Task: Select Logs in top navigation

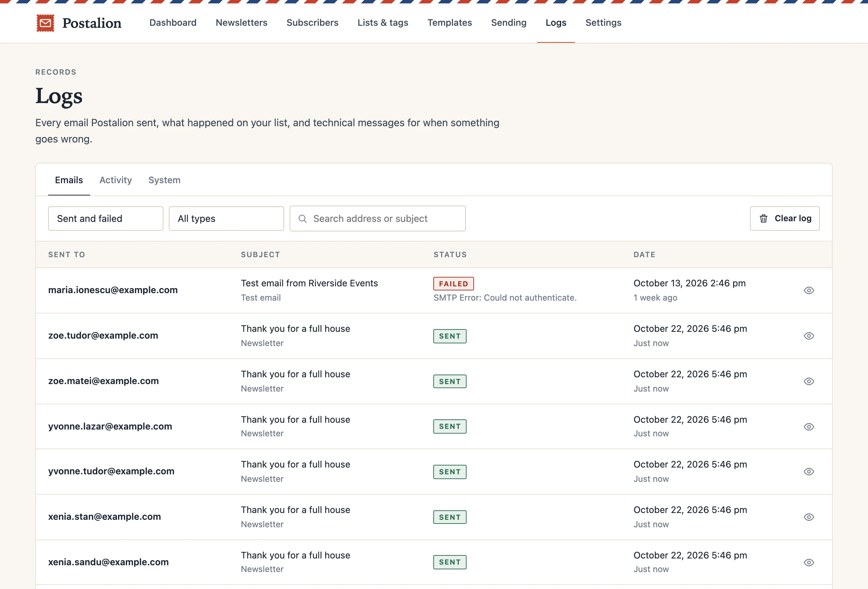Action: [556, 23]
